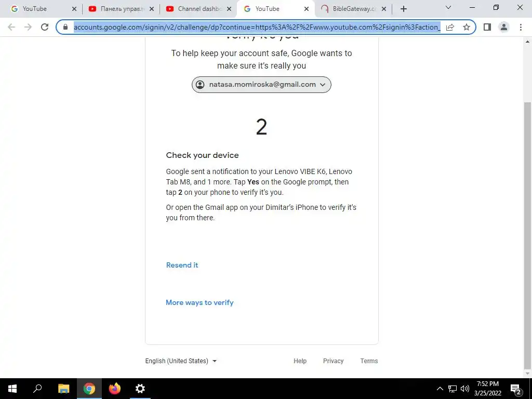Go back to the previous page
Image resolution: width=532 pixels, height=399 pixels.
(11, 27)
